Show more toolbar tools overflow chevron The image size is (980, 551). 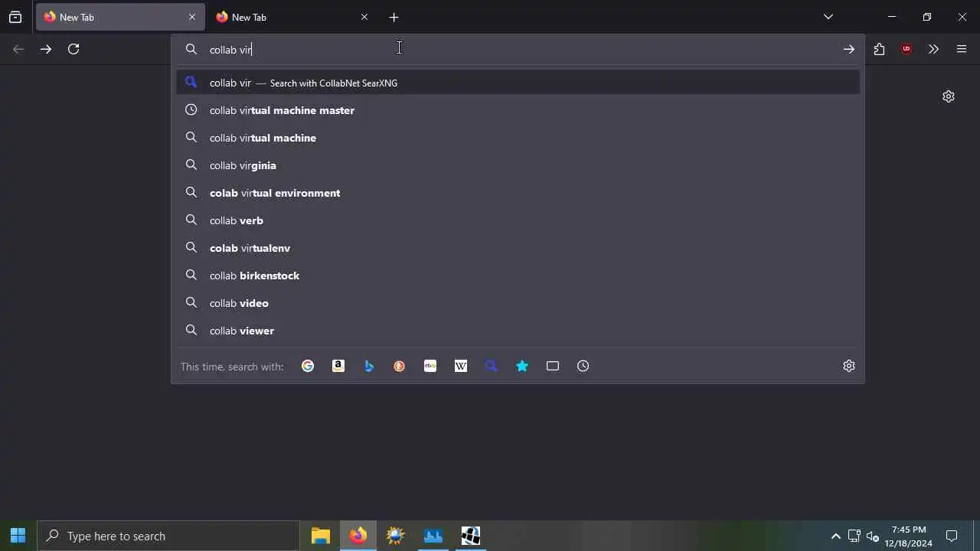pos(933,49)
